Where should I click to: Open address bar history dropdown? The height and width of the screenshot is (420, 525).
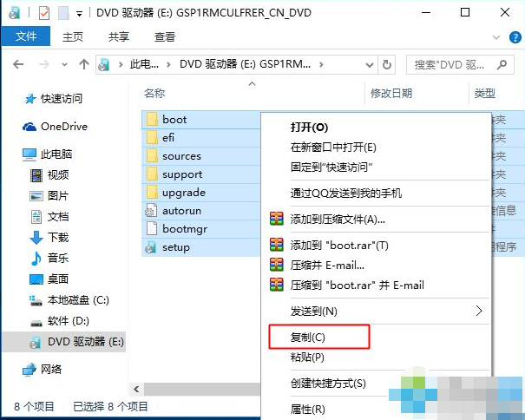[370, 64]
